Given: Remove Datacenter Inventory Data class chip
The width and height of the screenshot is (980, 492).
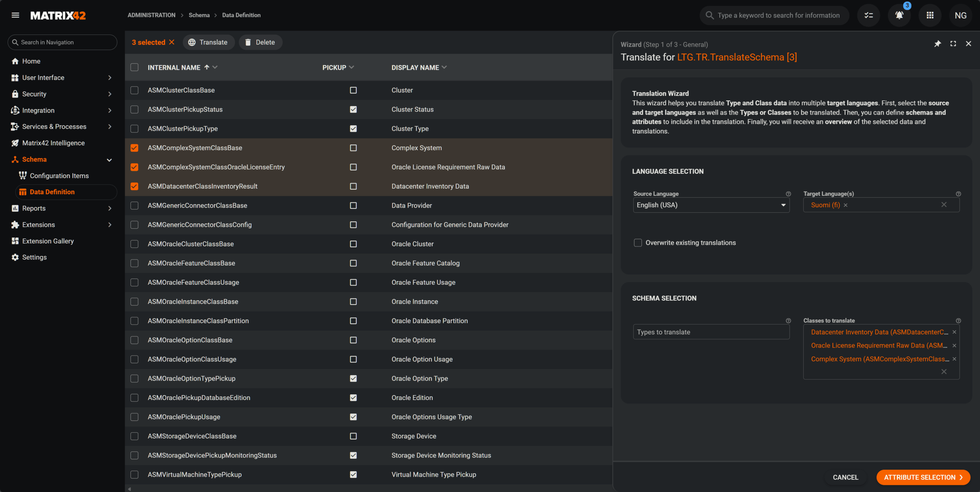Looking at the screenshot, I should [954, 332].
